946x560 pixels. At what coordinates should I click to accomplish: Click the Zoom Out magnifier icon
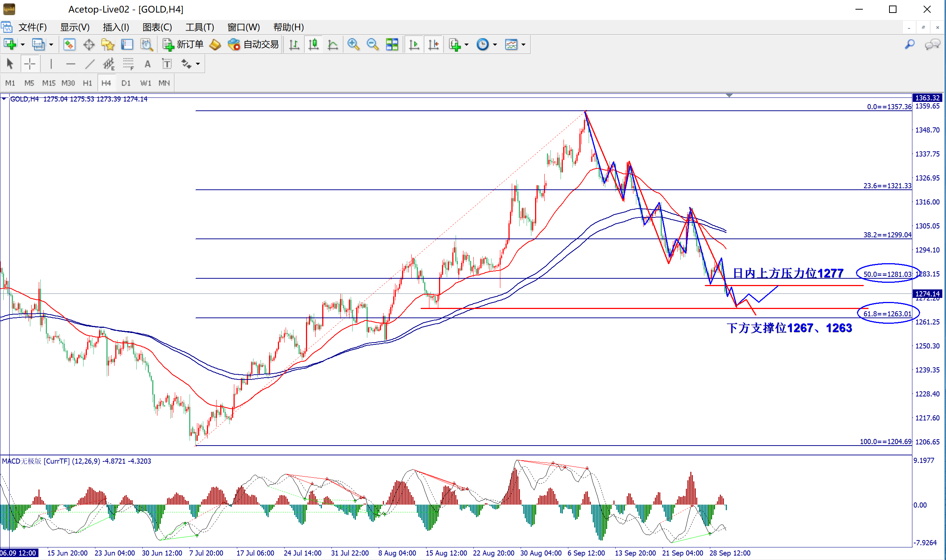pos(372,45)
